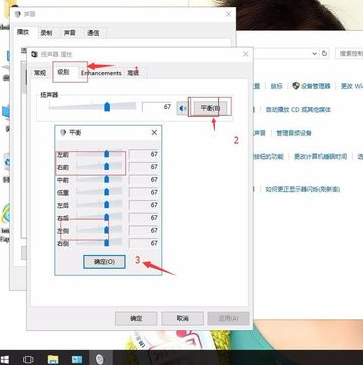The width and height of the screenshot is (363, 367).
Task: Open the 更改 Wi… link in Control Panel
Action: [352, 86]
